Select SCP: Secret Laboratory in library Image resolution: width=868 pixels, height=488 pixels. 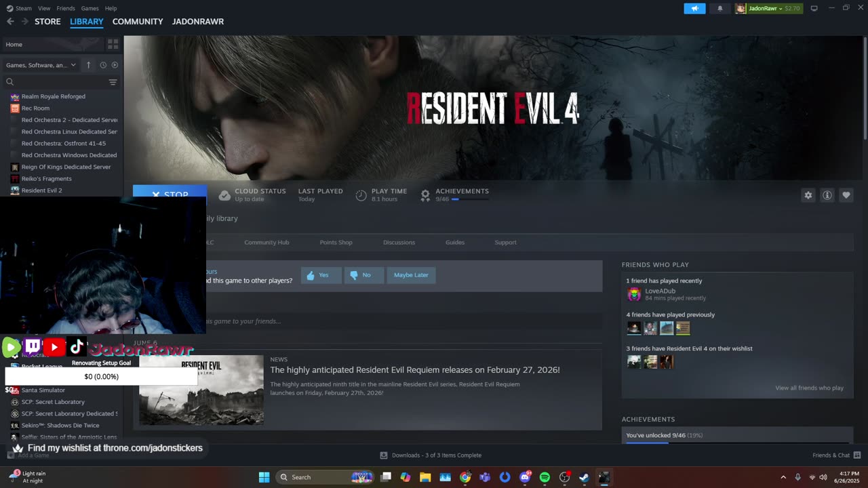(x=53, y=402)
